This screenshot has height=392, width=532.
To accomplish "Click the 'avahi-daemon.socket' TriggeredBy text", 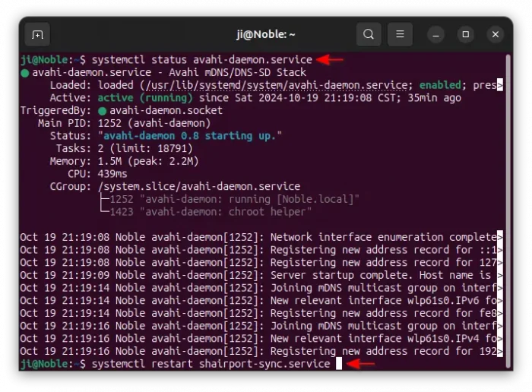I will pos(166,111).
